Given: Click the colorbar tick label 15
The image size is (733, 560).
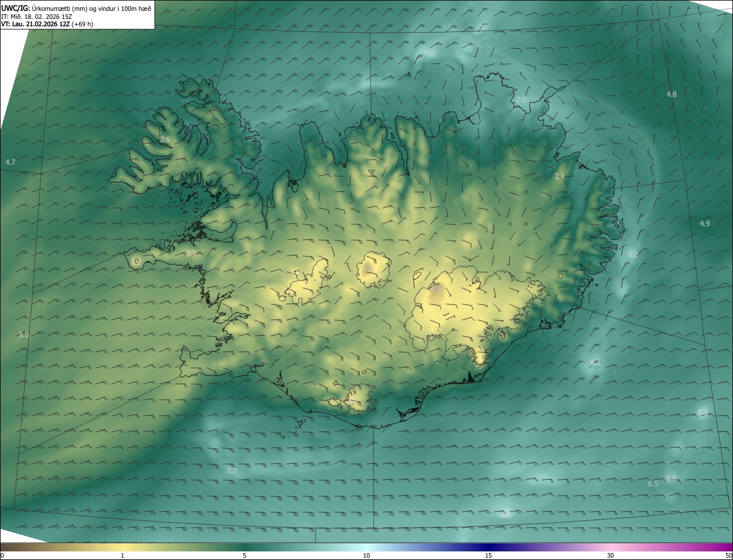Looking at the screenshot, I should click(488, 555).
